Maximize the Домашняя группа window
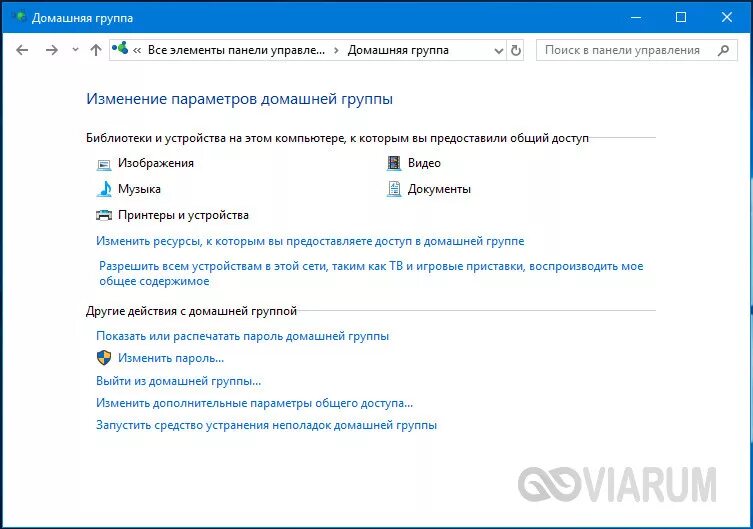The width and height of the screenshot is (753, 529). tap(680, 18)
